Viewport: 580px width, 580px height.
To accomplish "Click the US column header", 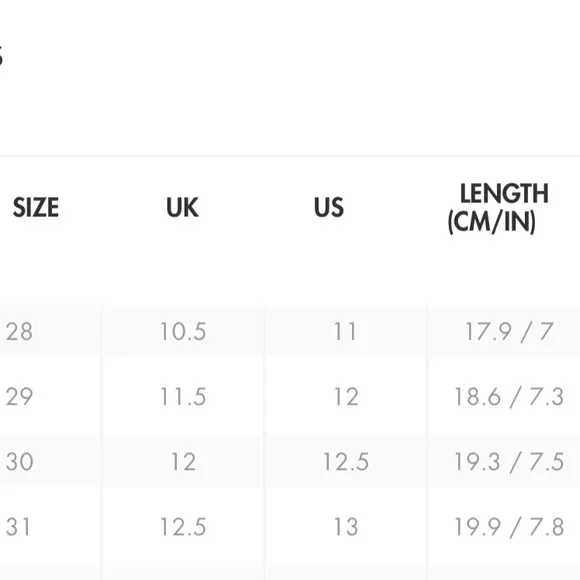I will pos(329,207).
